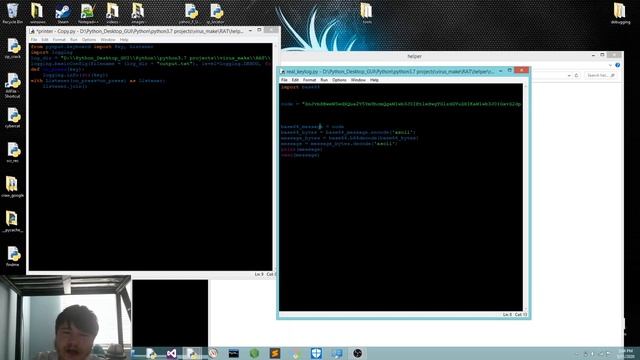Open Options menu in printer - Copy.py window

click(89, 40)
